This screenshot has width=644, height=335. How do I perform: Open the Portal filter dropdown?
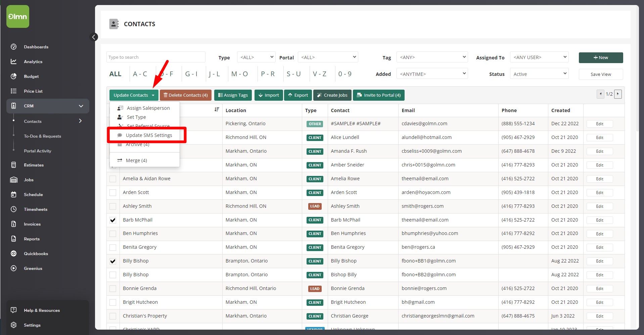(328, 57)
